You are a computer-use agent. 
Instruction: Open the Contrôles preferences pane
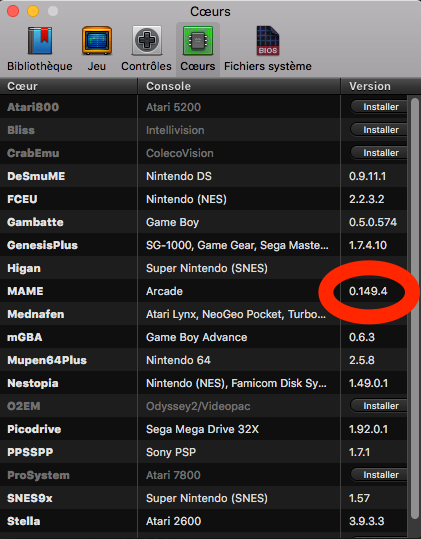[146, 49]
